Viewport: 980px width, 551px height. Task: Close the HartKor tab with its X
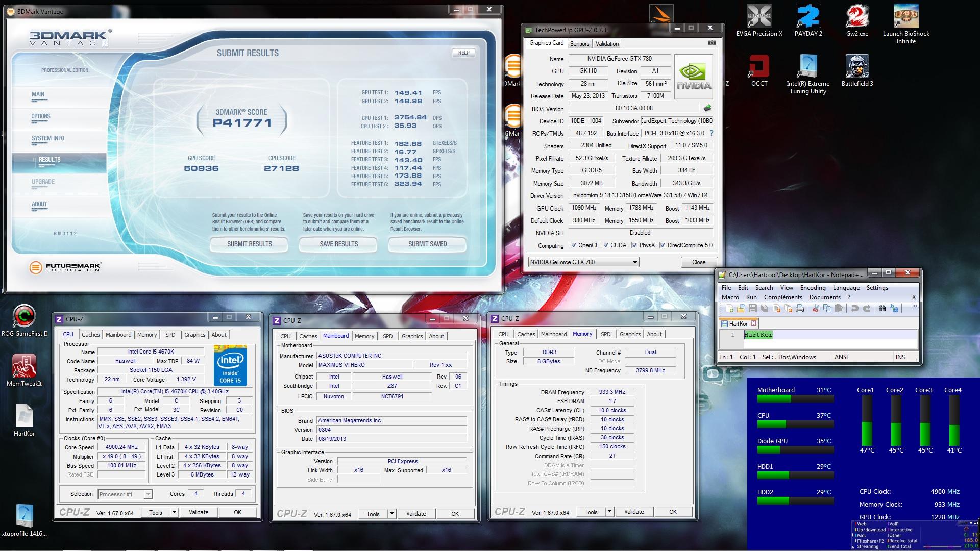[754, 323]
